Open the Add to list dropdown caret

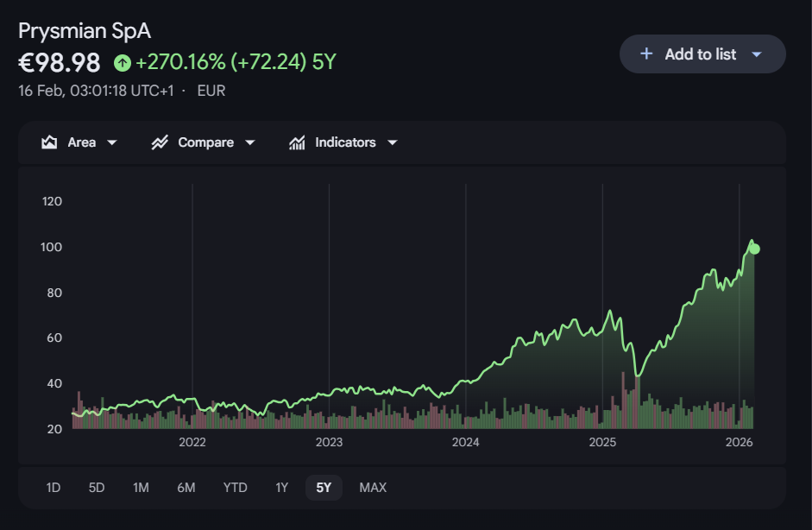757,54
